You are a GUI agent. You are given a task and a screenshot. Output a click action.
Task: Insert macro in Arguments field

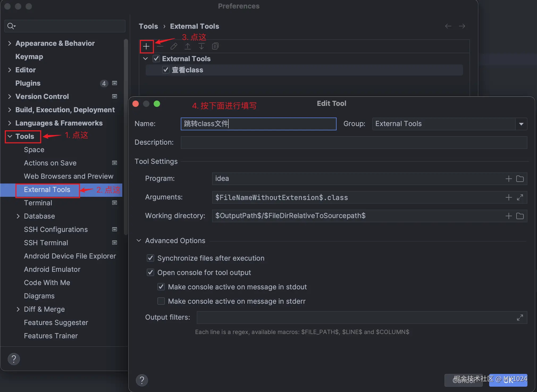click(509, 197)
